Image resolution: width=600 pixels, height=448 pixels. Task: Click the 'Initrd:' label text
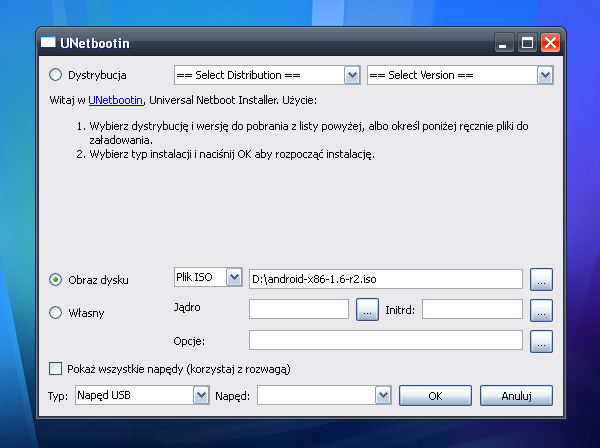[x=400, y=310]
